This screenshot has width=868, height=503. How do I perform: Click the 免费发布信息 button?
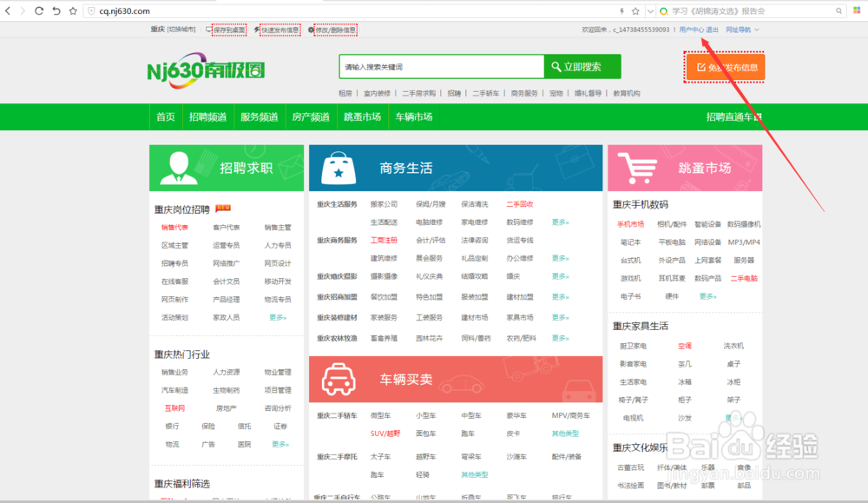tap(726, 67)
